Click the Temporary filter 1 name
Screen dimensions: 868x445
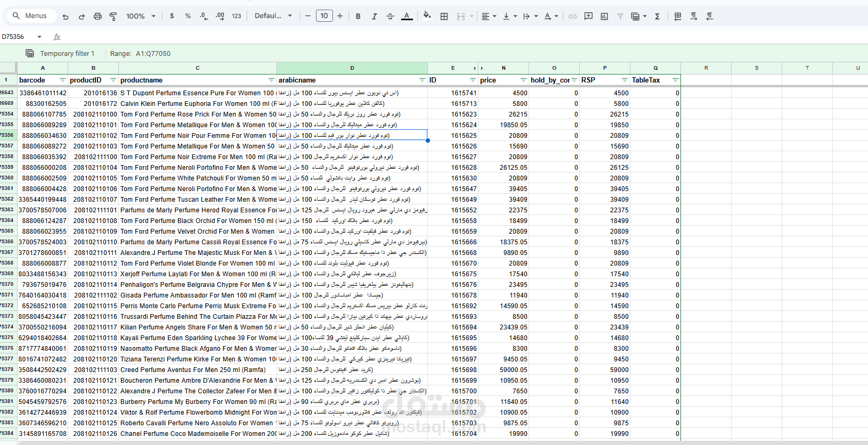[67, 53]
